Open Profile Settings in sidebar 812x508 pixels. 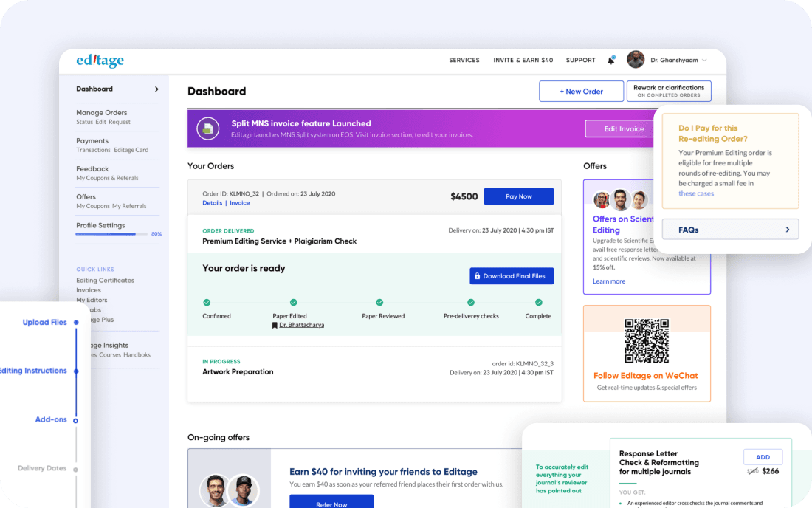click(100, 225)
